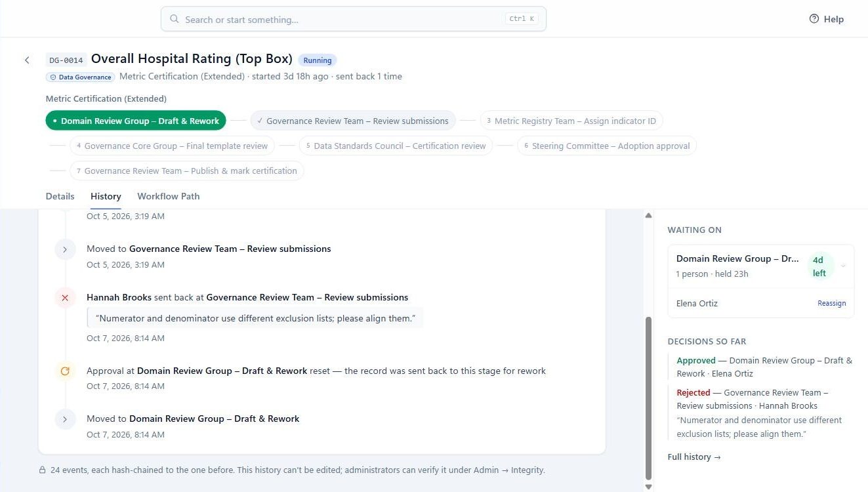Click 'Hannah Brooks' in the sent-back history event

[119, 298]
